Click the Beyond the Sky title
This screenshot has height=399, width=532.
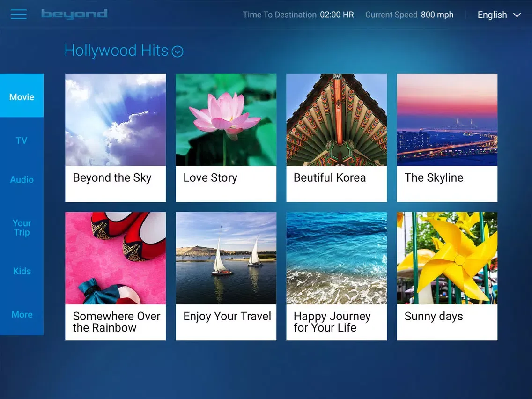pyautogui.click(x=112, y=178)
